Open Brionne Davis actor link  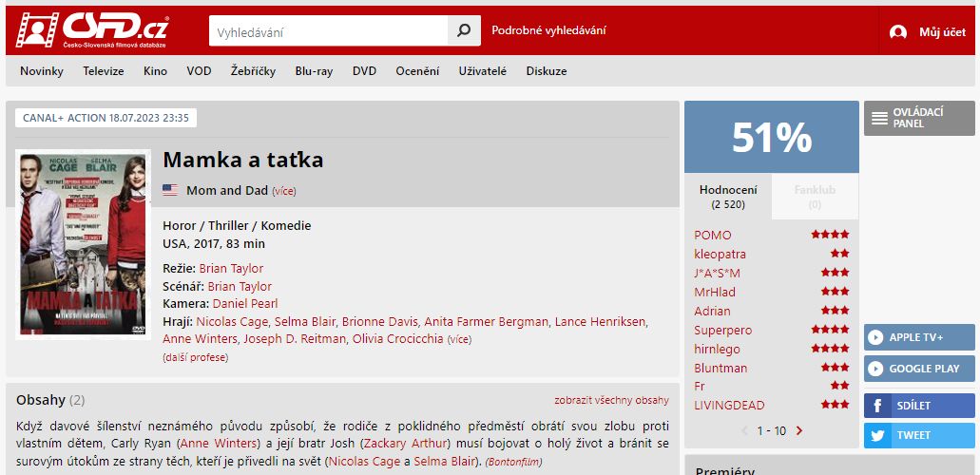point(380,322)
